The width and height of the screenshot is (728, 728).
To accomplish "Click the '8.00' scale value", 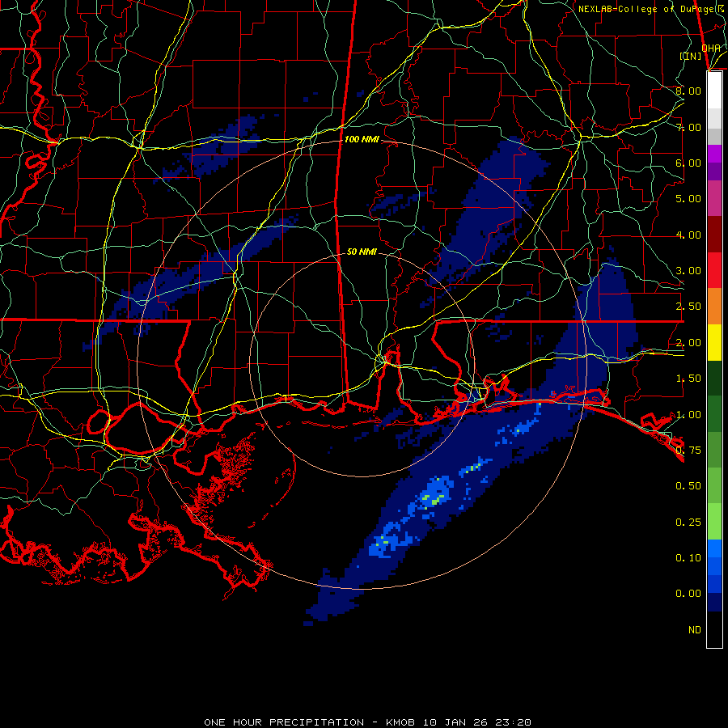I will (x=688, y=91).
